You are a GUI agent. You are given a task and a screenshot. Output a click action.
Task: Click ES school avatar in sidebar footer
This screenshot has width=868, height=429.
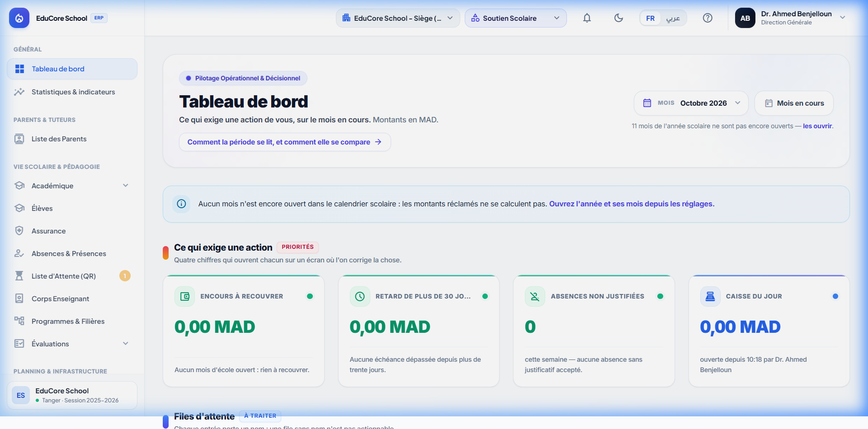coord(21,395)
